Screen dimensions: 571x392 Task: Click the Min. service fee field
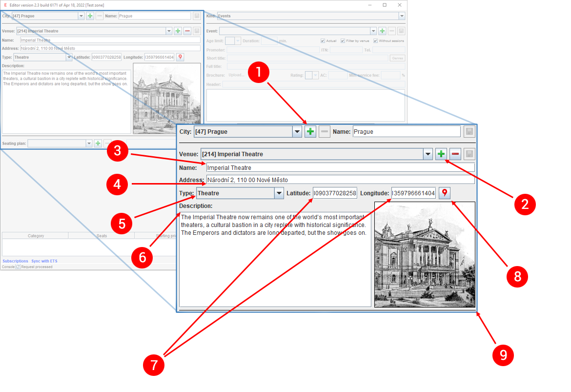tap(390, 75)
